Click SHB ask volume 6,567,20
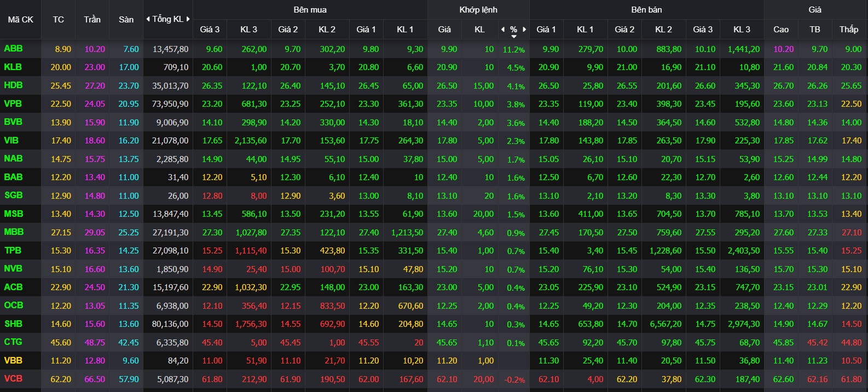Viewport: 868px width, 392px height. pos(666,324)
